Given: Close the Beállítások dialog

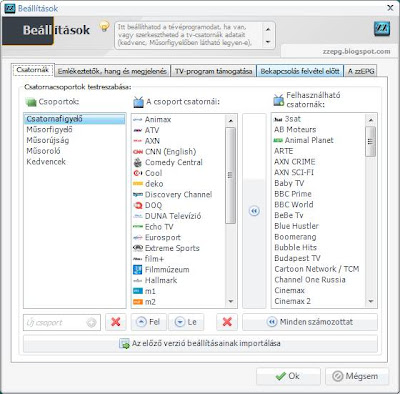Looking at the screenshot, I should [x=390, y=8].
